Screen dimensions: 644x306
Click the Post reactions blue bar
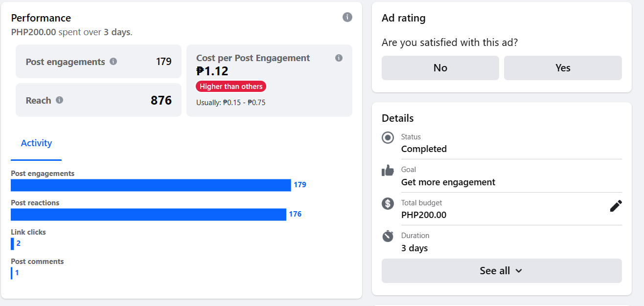148,215
